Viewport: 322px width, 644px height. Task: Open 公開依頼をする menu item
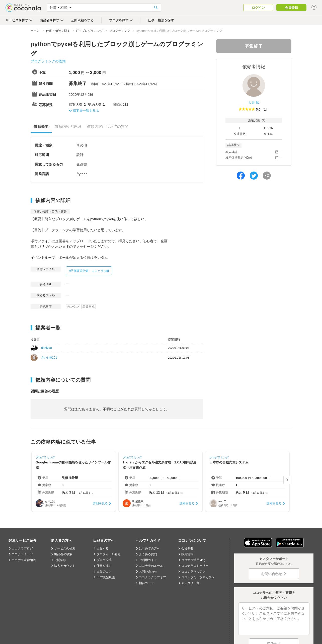tap(82, 20)
